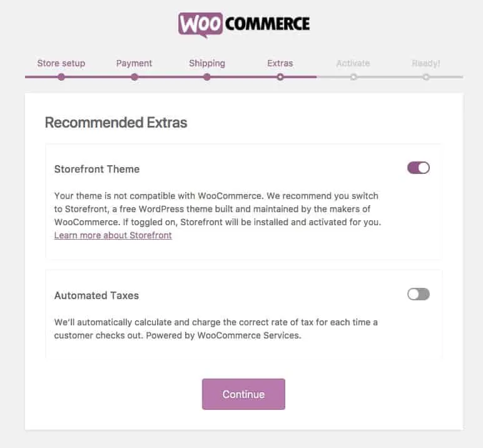Viewport: 483px width, 448px height.
Task: Click the Shipping step dot
Action: (x=207, y=77)
